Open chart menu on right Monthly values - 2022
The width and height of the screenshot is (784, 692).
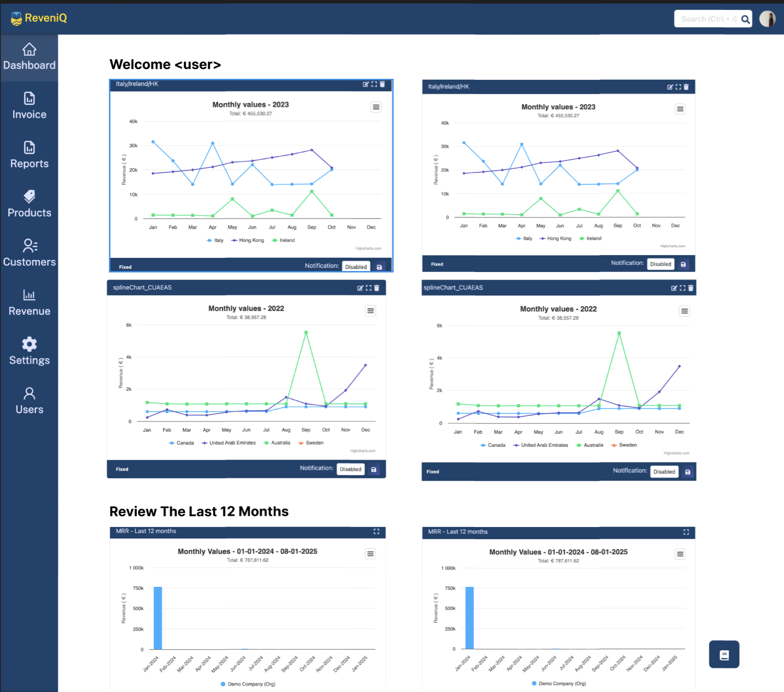685,311
